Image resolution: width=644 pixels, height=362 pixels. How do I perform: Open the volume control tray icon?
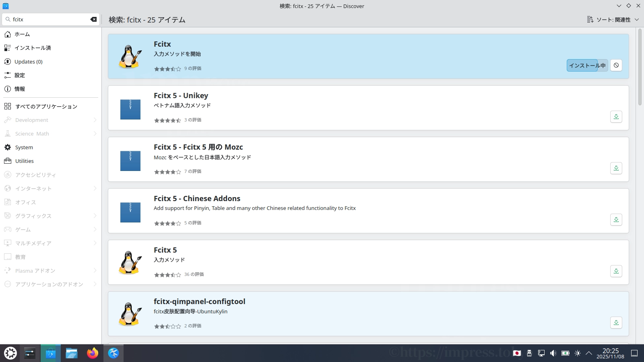[553, 353]
